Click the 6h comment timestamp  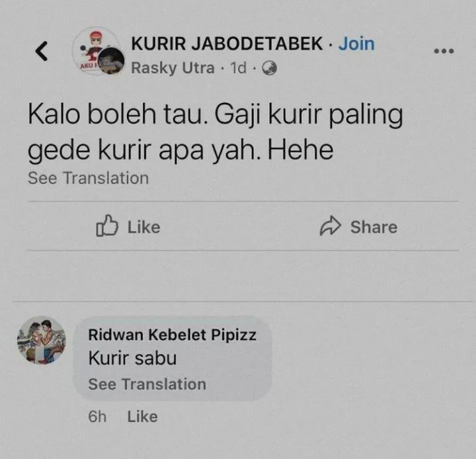click(97, 417)
